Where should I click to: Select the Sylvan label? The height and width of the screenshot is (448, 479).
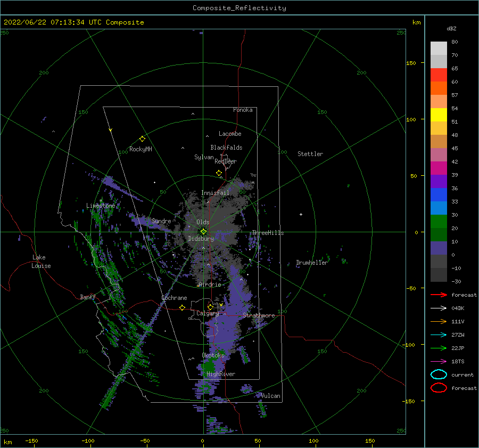tap(204, 157)
